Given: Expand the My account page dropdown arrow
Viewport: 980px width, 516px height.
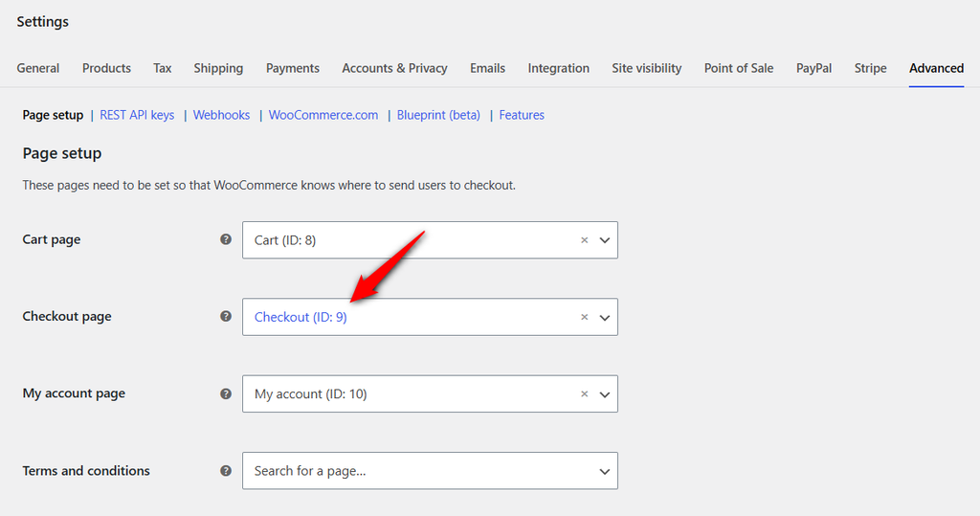Looking at the screenshot, I should [605, 394].
